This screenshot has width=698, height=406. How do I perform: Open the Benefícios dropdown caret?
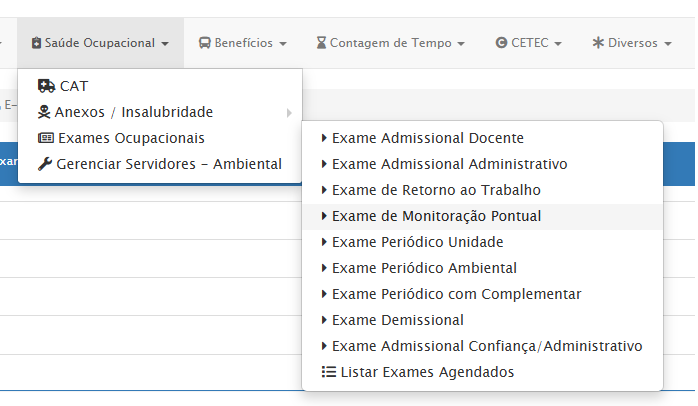(283, 44)
